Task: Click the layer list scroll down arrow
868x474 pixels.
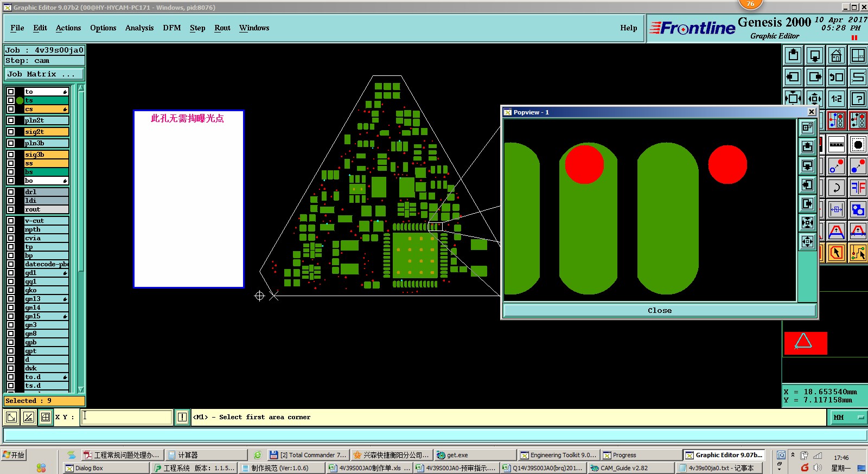Action: click(81, 389)
